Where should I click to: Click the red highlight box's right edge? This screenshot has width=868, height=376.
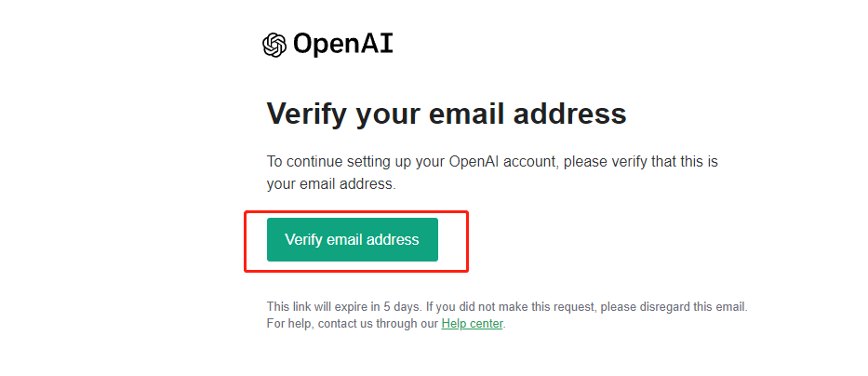click(467, 241)
